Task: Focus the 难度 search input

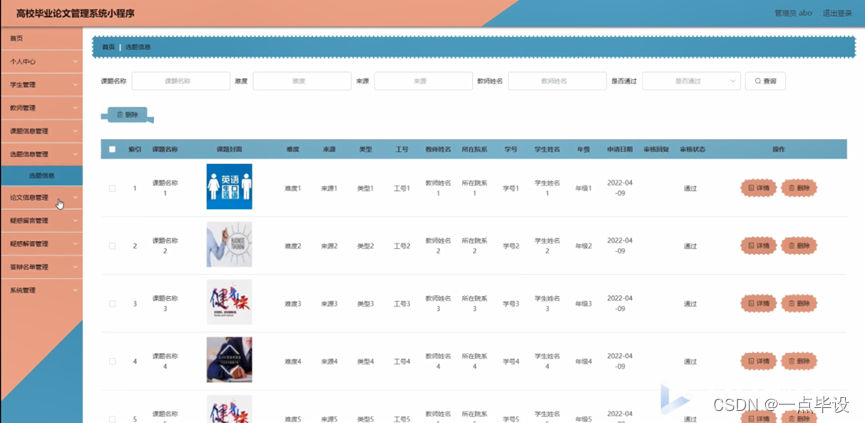Action: (x=302, y=81)
